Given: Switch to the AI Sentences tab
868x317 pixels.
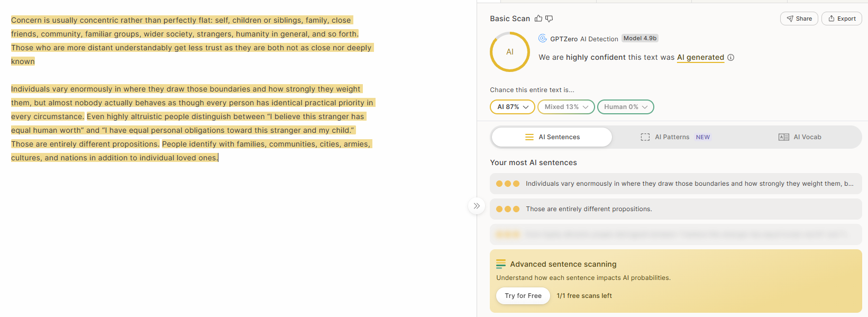Looking at the screenshot, I should (x=552, y=137).
